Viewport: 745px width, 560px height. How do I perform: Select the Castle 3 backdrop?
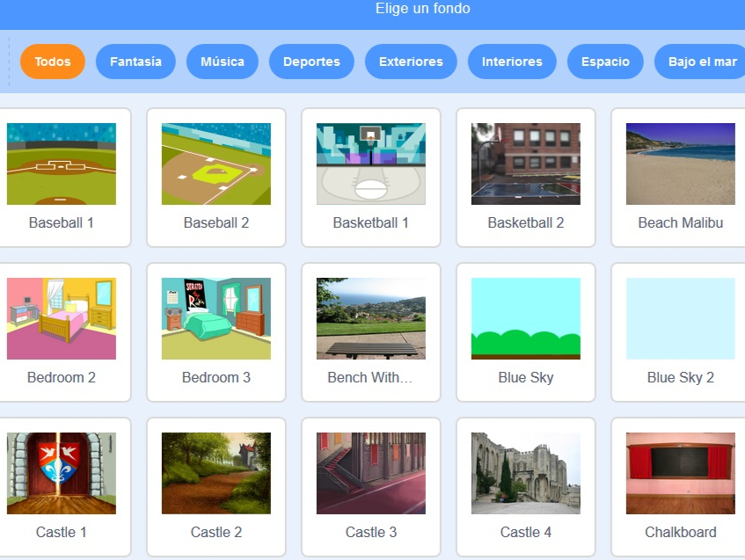click(x=371, y=486)
